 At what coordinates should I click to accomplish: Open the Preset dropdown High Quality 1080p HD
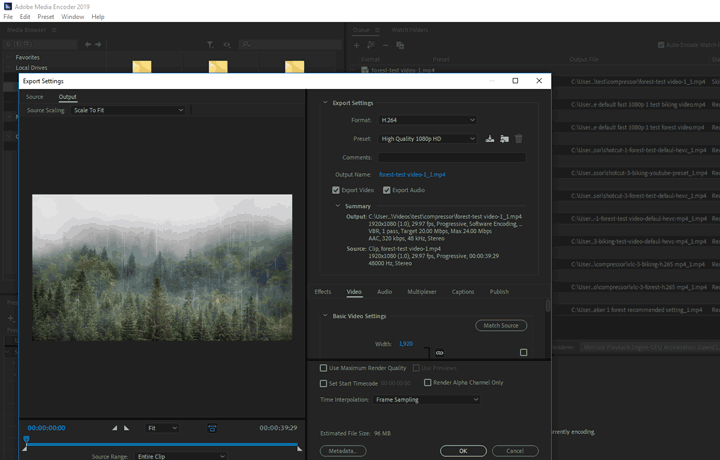pyautogui.click(x=427, y=139)
